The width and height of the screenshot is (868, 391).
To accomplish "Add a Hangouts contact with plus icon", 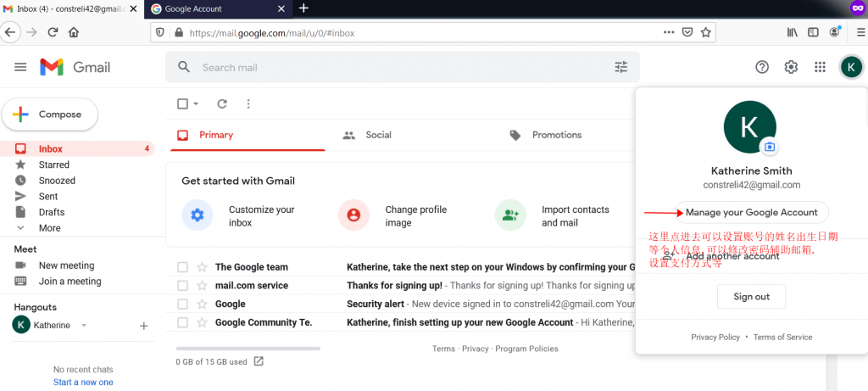I will 144,326.
